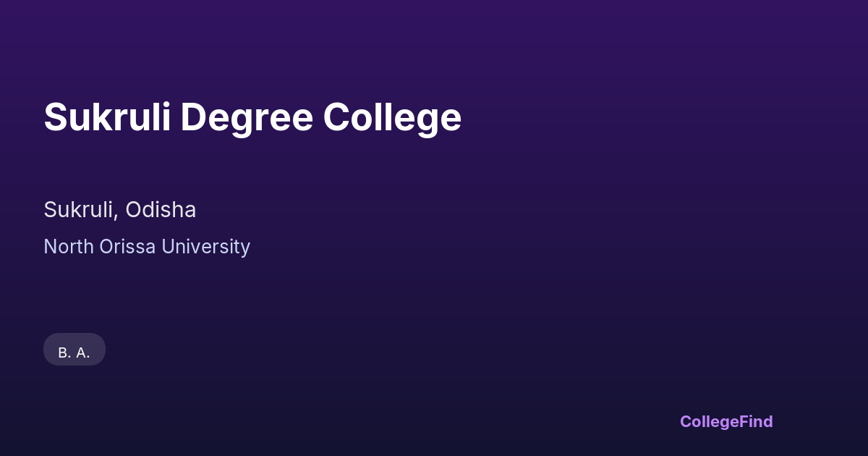Click the capital O in Odisha
Image resolution: width=868 pixels, height=456 pixels.
coord(134,210)
